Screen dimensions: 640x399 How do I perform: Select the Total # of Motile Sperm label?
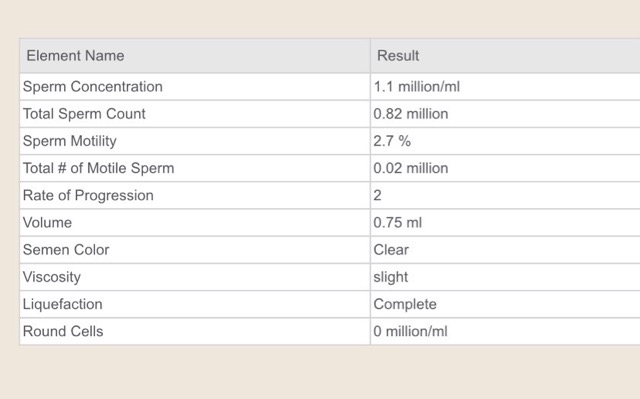[98, 168]
